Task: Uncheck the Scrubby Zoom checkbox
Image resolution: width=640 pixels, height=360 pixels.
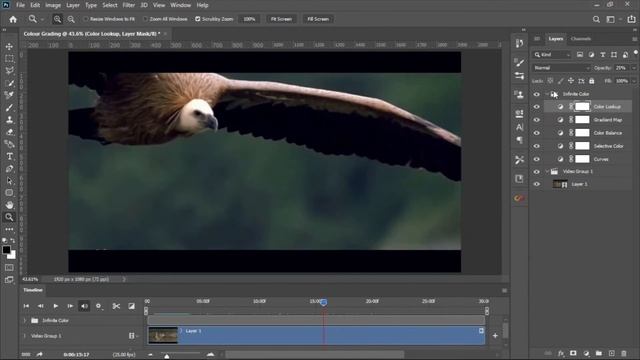Action: (x=198, y=19)
